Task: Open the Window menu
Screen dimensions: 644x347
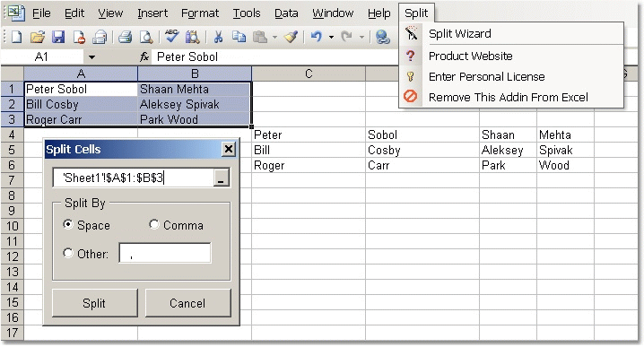Action: pos(333,13)
